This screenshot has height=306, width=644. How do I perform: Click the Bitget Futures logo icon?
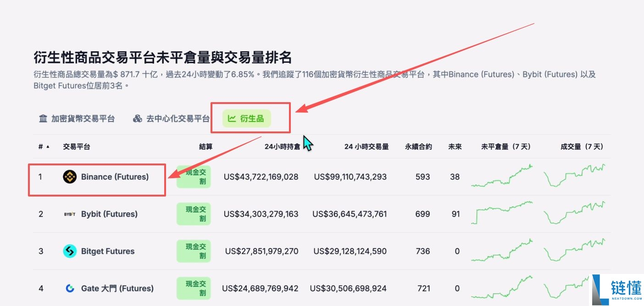[x=70, y=251]
